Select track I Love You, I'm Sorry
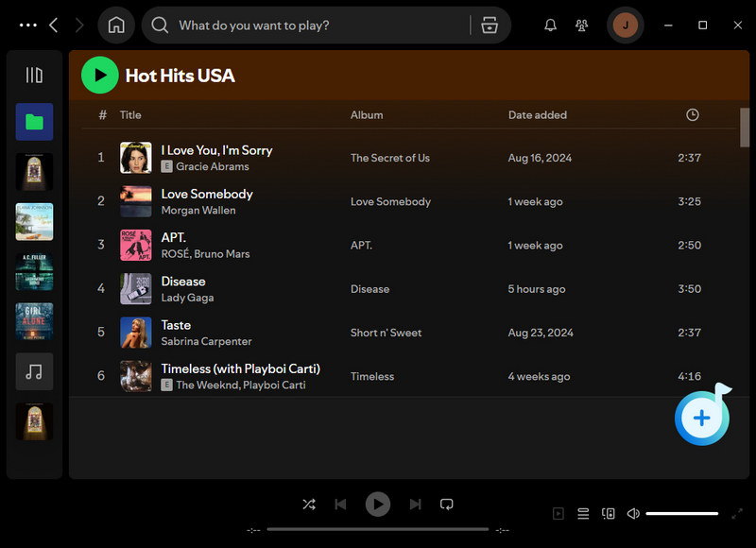Image resolution: width=756 pixels, height=548 pixels. (216, 150)
